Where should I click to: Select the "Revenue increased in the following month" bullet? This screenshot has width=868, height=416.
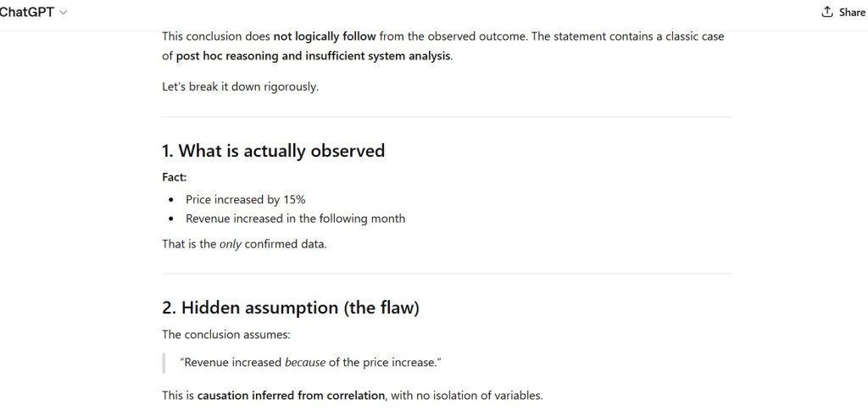point(295,219)
